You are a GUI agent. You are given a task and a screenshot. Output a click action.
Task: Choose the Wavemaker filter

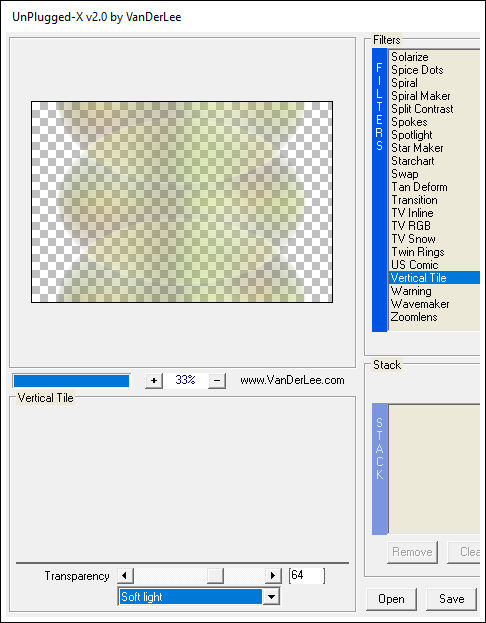tap(420, 304)
